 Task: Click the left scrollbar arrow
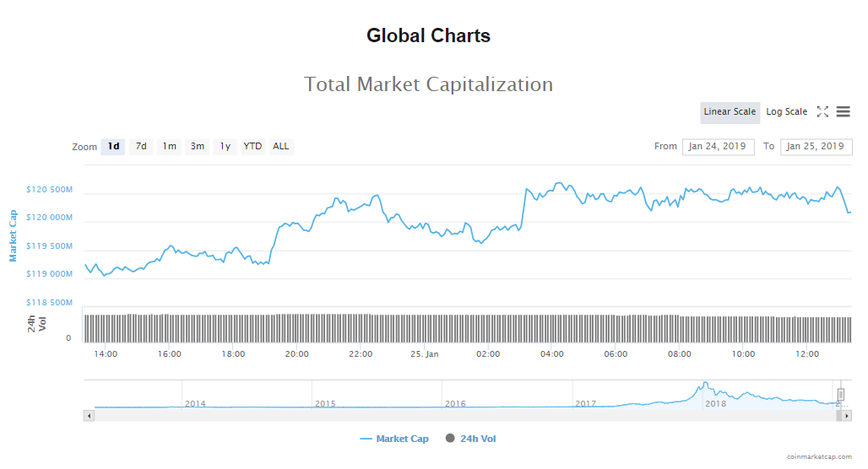point(88,415)
